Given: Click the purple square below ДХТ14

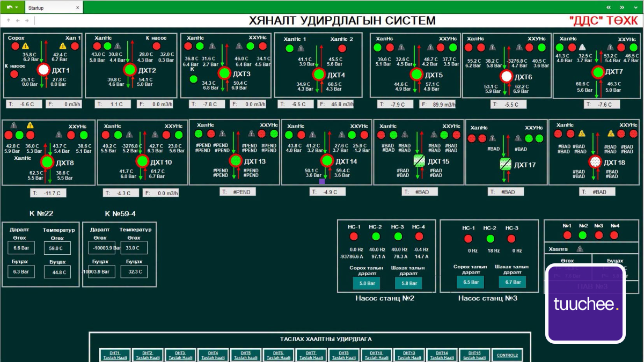Looking at the screenshot, I should pos(322,182).
